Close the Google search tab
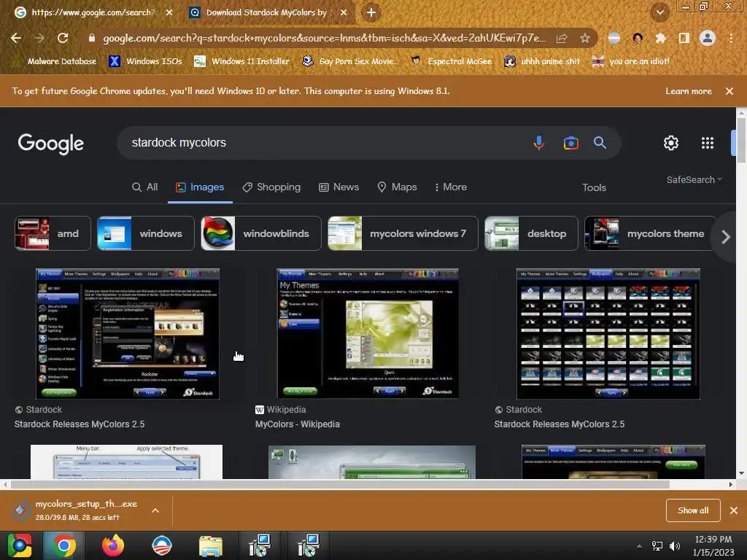The width and height of the screenshot is (747, 560). [x=169, y=12]
